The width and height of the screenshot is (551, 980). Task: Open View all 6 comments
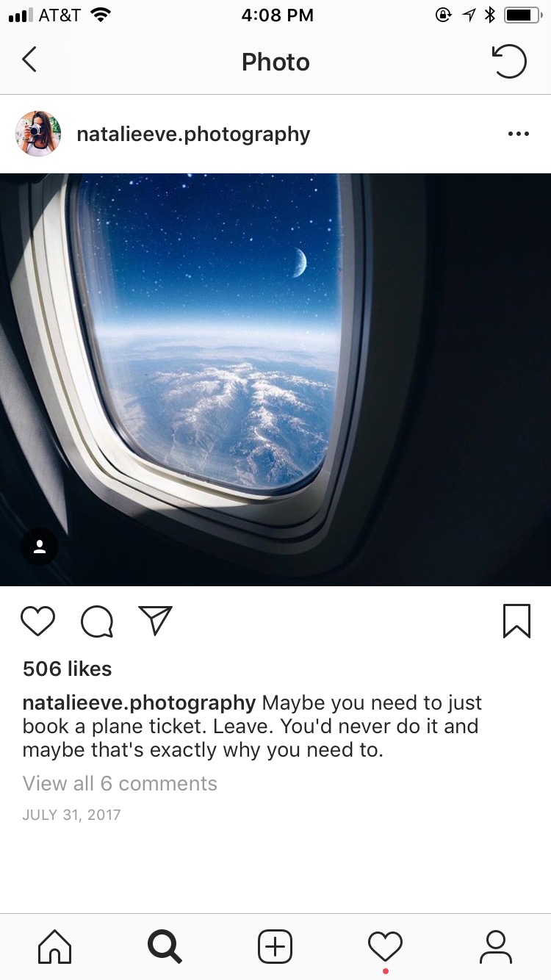(120, 783)
